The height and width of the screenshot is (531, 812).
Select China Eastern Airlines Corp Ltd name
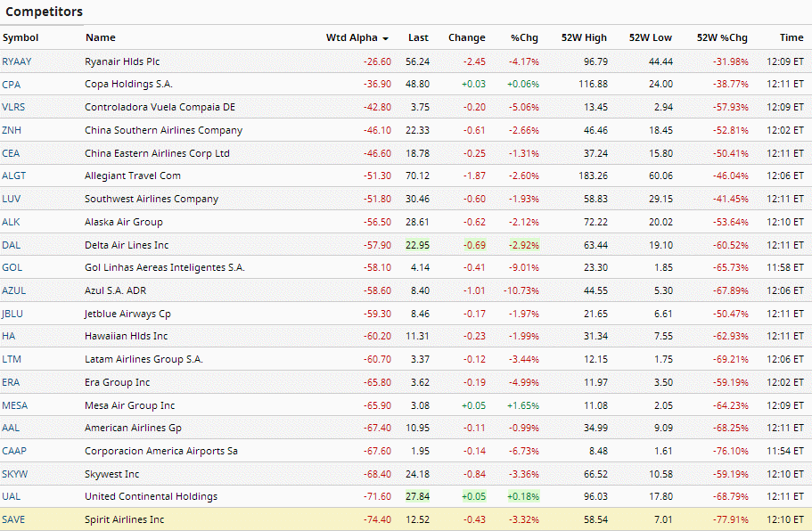click(x=157, y=153)
